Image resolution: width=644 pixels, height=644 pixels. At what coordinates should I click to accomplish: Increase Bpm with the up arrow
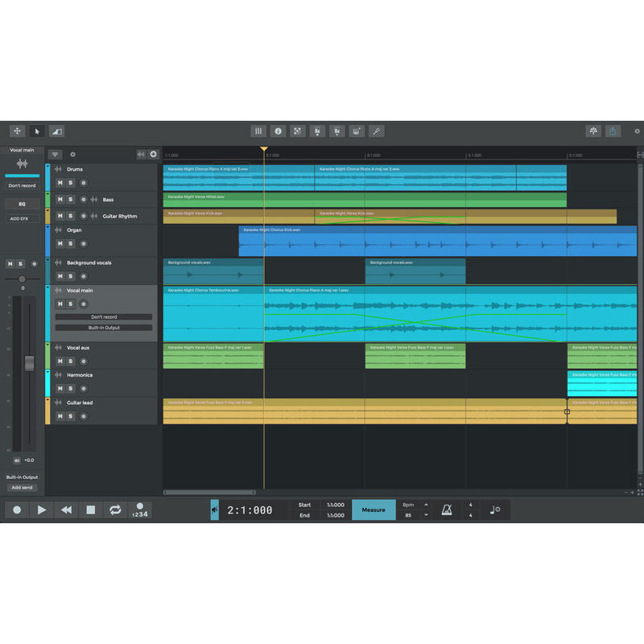coord(426,505)
